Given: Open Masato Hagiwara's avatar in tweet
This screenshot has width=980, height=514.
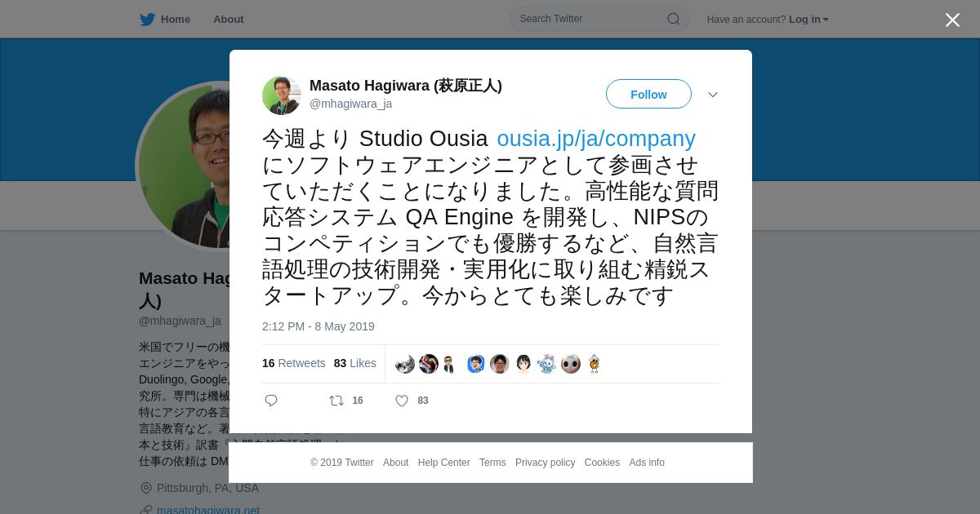Looking at the screenshot, I should pyautogui.click(x=282, y=95).
